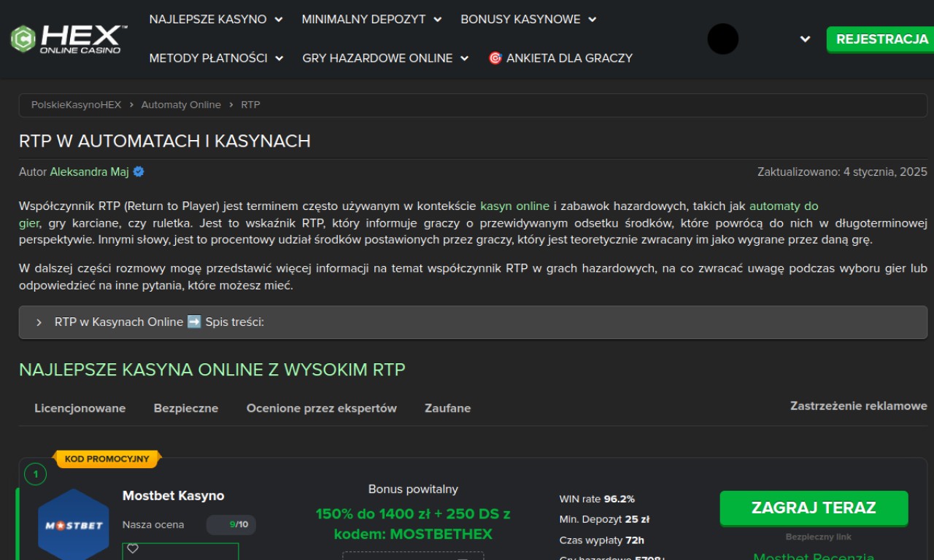934x560 pixels.
Task: Click the Czas wypłaty 72h value
Action: pos(634,540)
